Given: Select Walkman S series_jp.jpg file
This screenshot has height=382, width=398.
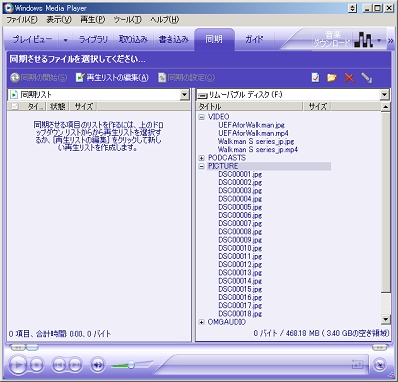Looking at the screenshot, I should (256, 141).
